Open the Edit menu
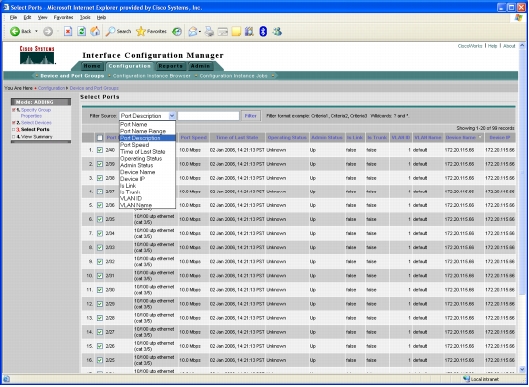The height and width of the screenshot is (387, 529). tap(27, 17)
